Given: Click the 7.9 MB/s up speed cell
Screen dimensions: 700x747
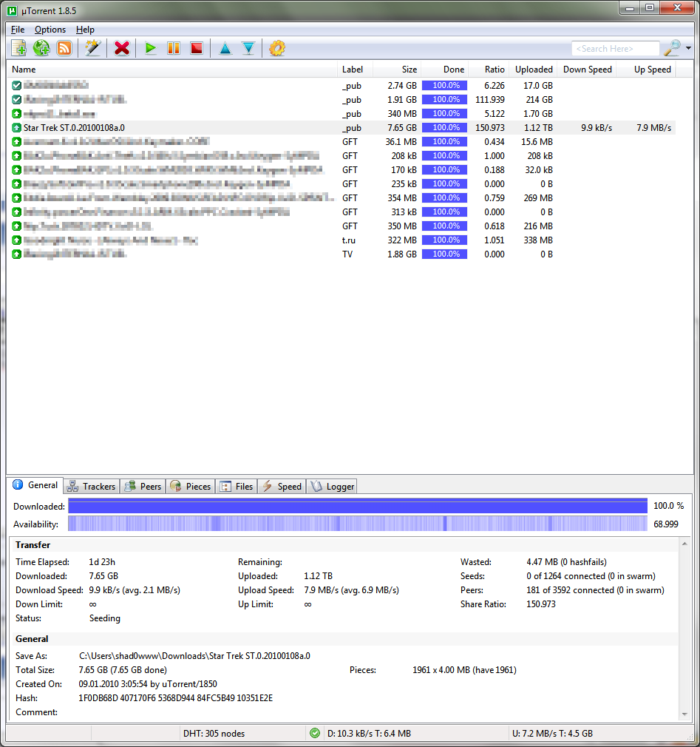Looking at the screenshot, I should pos(653,128).
